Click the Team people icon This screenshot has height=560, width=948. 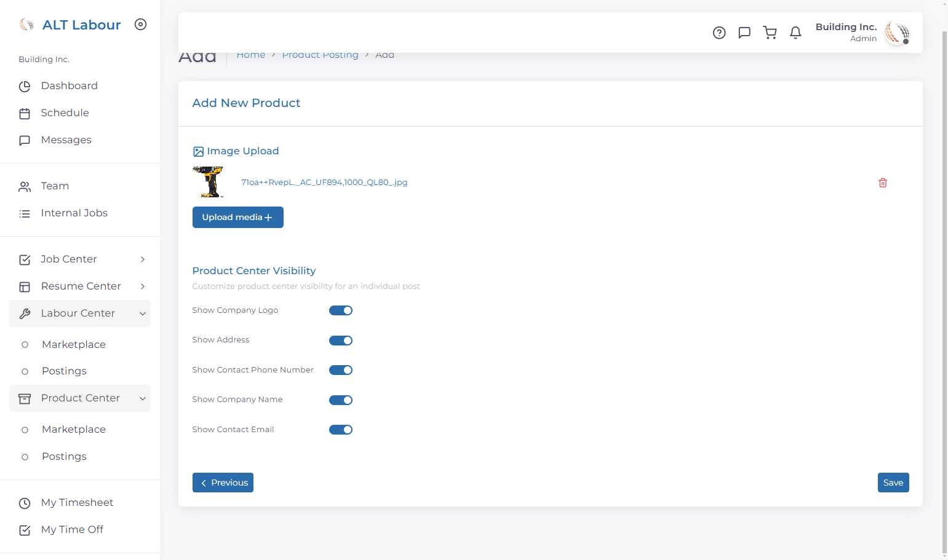25,186
